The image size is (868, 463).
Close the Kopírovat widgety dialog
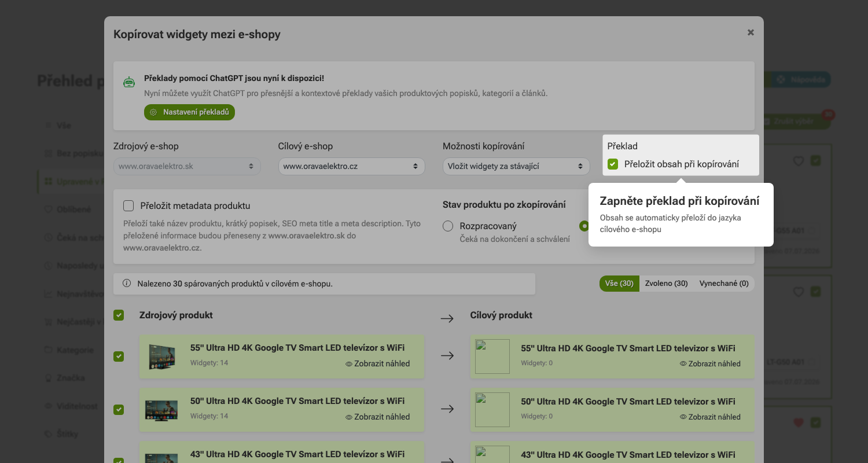pyautogui.click(x=751, y=32)
